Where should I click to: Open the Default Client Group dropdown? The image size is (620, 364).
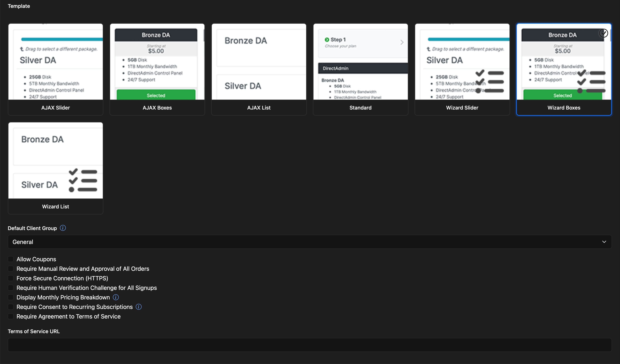[310, 242]
